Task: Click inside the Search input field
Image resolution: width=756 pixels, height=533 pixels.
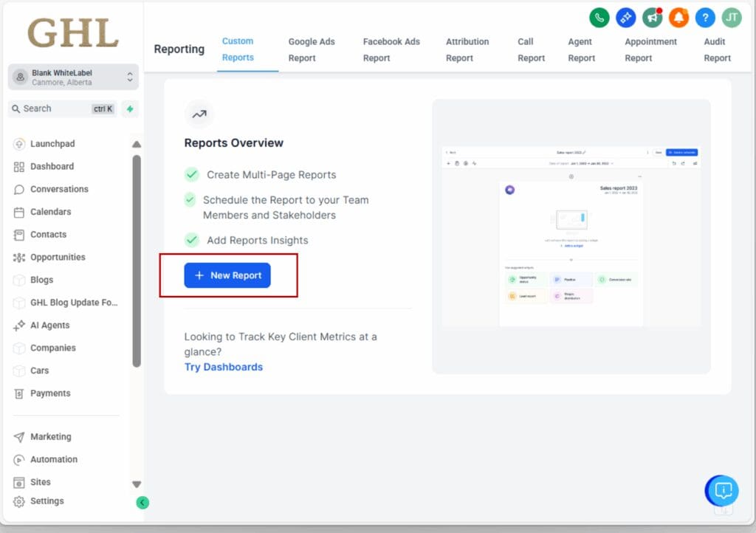Action: pyautogui.click(x=59, y=109)
